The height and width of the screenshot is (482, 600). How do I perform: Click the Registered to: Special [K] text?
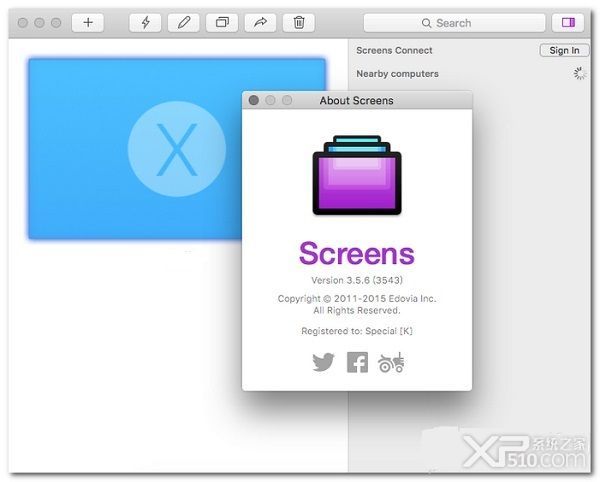coord(357,331)
